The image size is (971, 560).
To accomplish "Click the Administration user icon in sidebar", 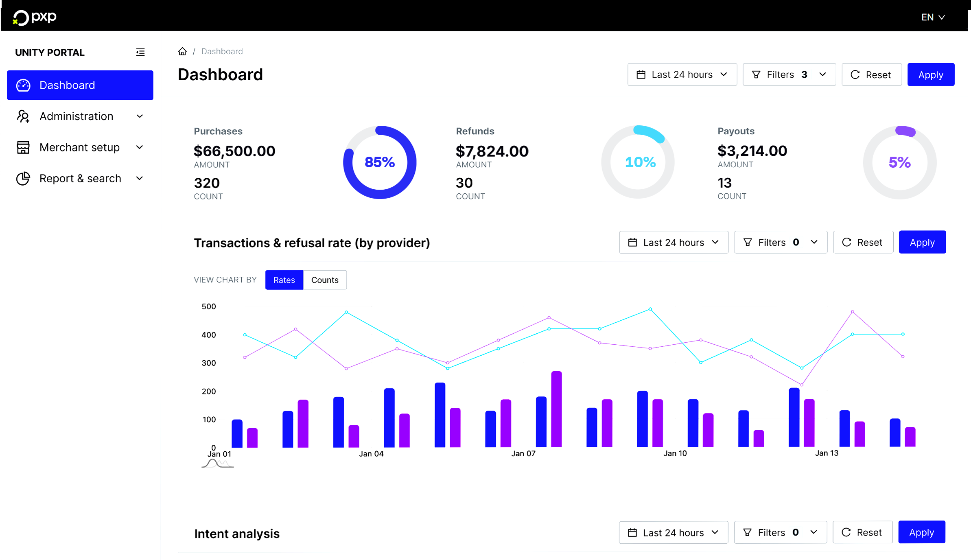I will tap(24, 116).
